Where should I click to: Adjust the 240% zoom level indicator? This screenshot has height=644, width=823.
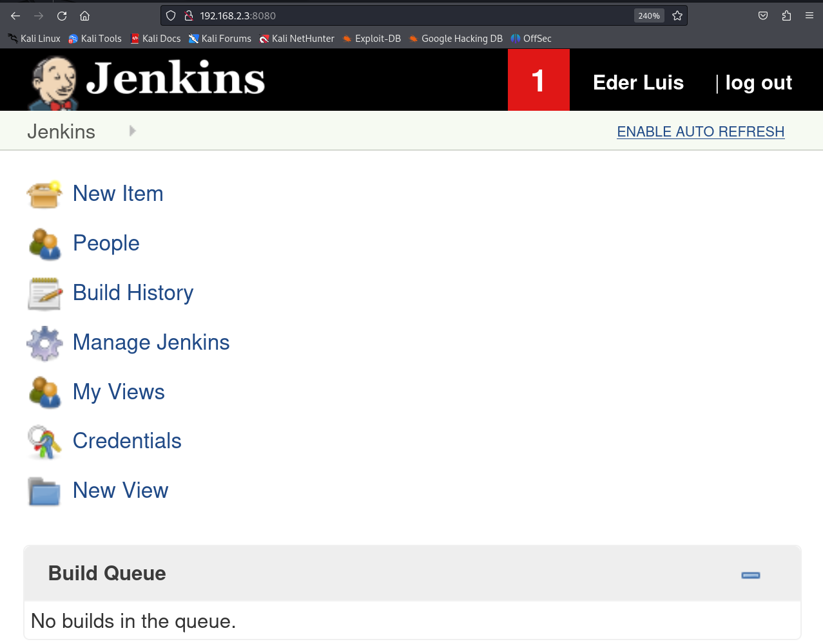pos(648,15)
